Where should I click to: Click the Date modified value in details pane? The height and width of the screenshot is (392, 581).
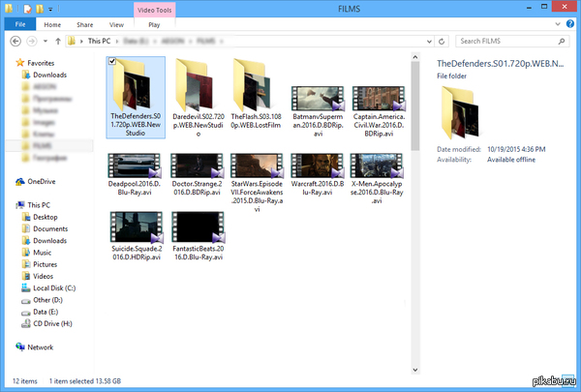516,149
